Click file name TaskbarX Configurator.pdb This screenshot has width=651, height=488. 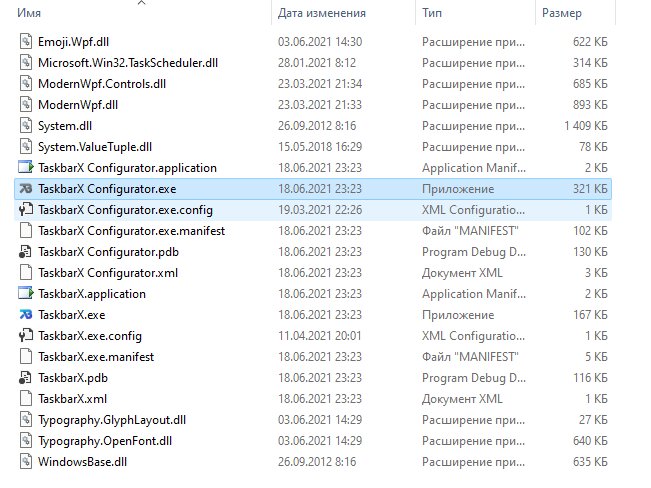coord(108,252)
